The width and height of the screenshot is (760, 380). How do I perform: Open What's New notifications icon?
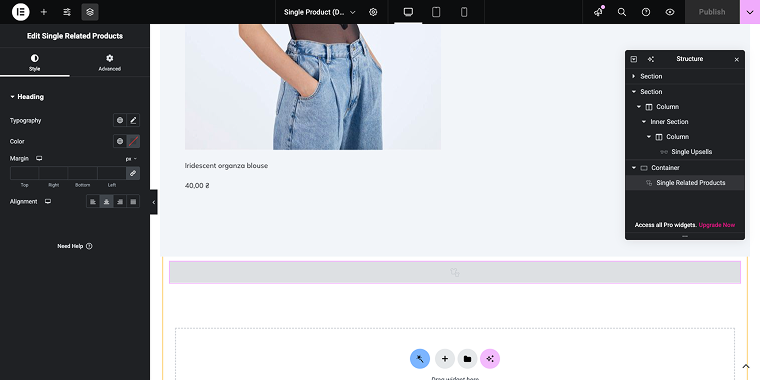(x=599, y=12)
